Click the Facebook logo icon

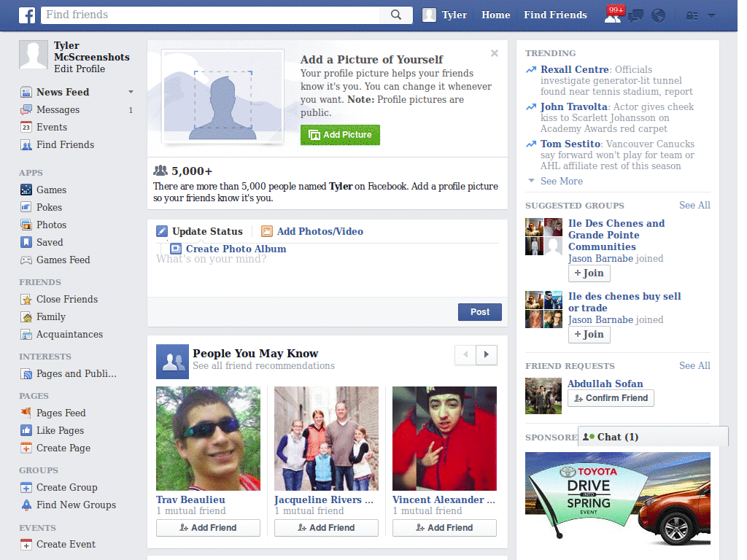27,15
